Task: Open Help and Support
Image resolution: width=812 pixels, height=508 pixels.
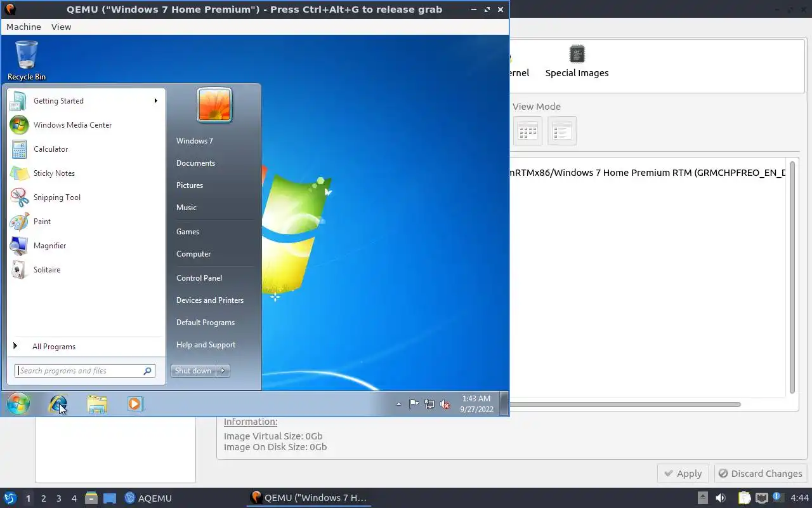Action: 206,345
